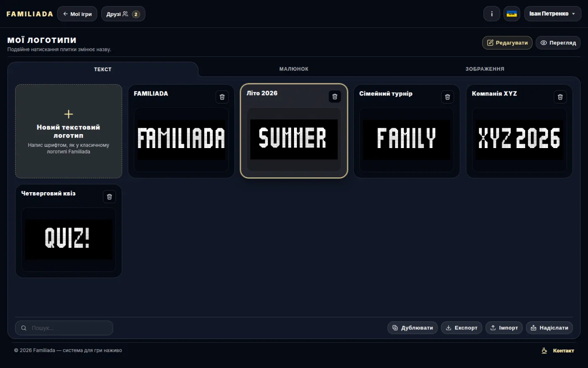Click the Ukrainian flag language button
This screenshot has height=368, width=588.
(512, 14)
